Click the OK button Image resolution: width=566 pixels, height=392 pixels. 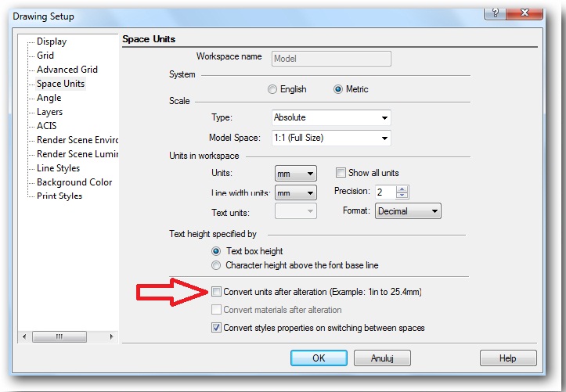point(319,358)
